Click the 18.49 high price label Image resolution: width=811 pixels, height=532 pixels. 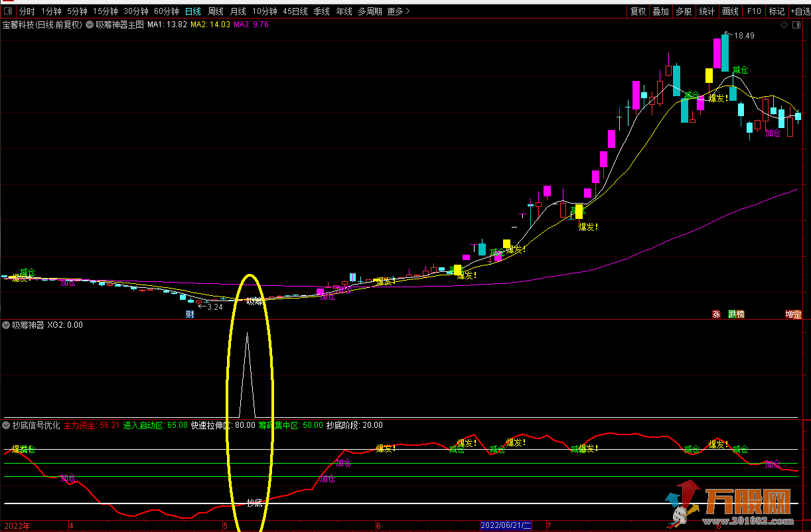(744, 35)
